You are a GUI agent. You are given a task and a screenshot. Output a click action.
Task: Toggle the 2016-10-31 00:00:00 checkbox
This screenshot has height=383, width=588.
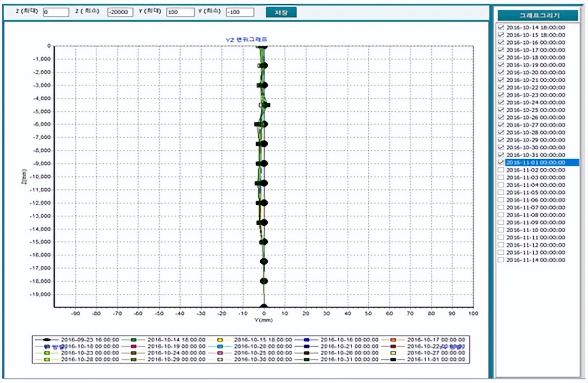(x=501, y=155)
